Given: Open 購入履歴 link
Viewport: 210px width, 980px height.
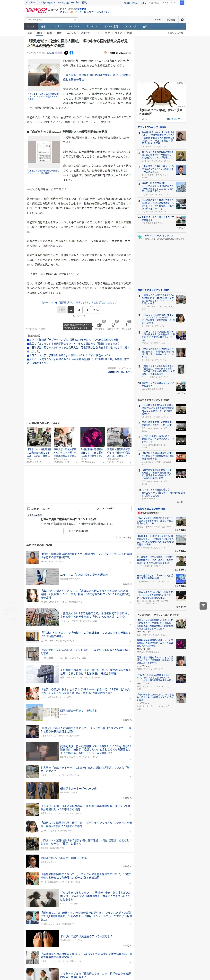Looking at the screenshot, I should click(171, 19).
